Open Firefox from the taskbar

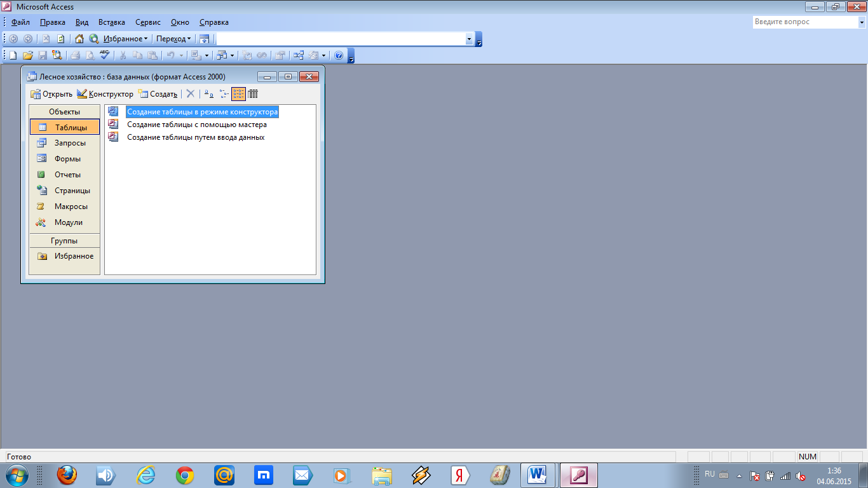pyautogui.click(x=66, y=475)
